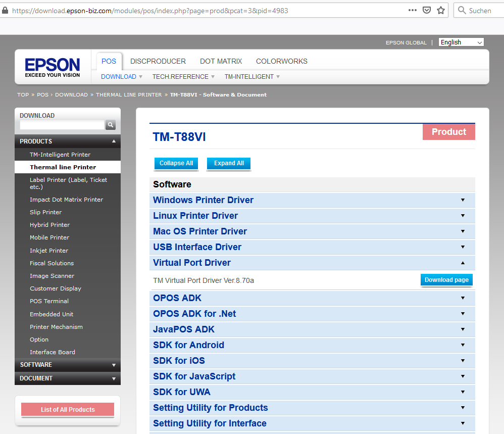Expand the OPOS ADK section

click(312, 298)
